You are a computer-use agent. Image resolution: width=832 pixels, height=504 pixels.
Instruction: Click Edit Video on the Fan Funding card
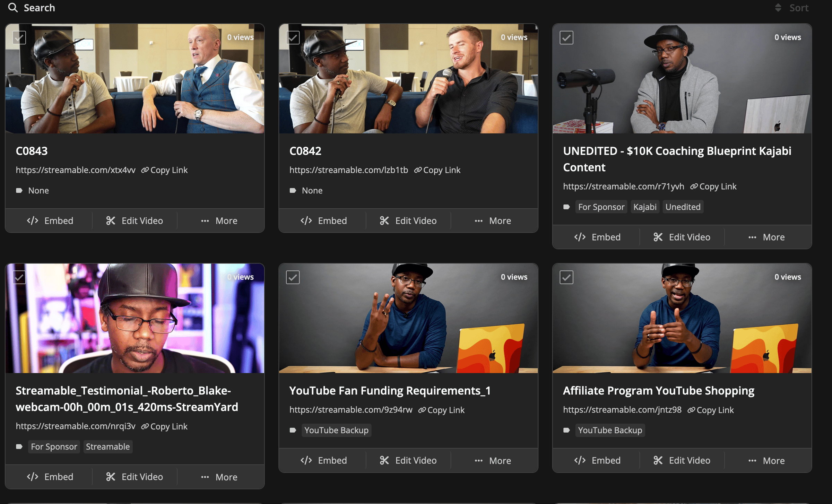(x=408, y=461)
